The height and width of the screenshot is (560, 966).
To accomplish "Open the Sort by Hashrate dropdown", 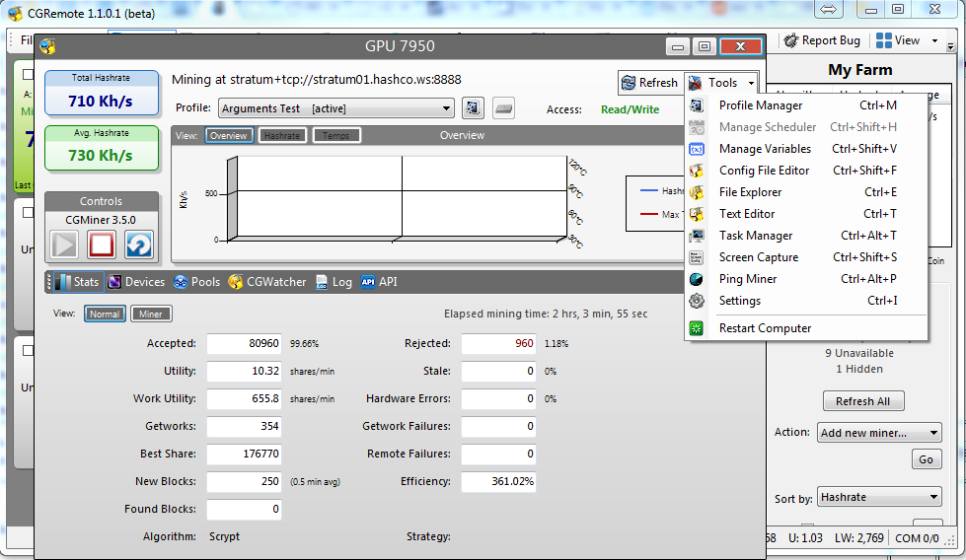I will [879, 497].
